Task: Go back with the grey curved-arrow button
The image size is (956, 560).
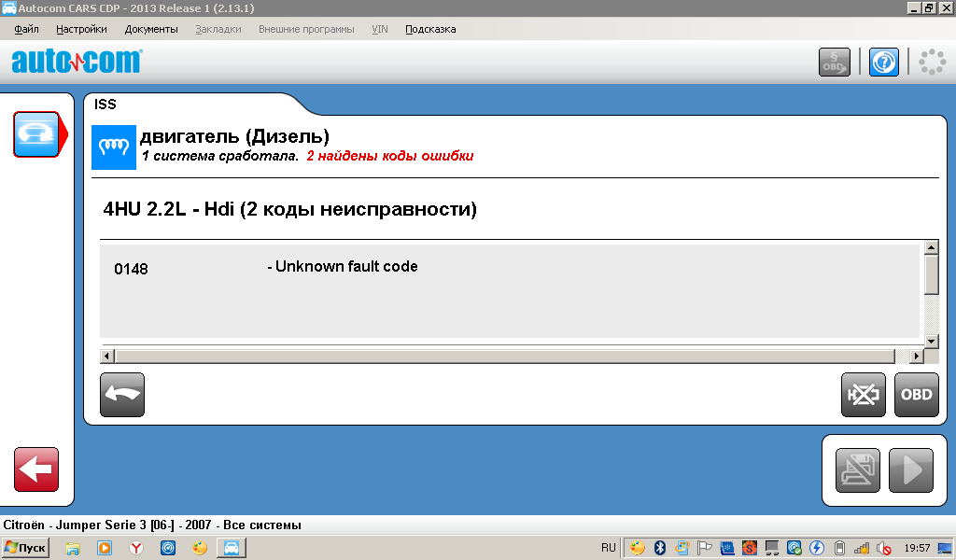Action: point(122,395)
